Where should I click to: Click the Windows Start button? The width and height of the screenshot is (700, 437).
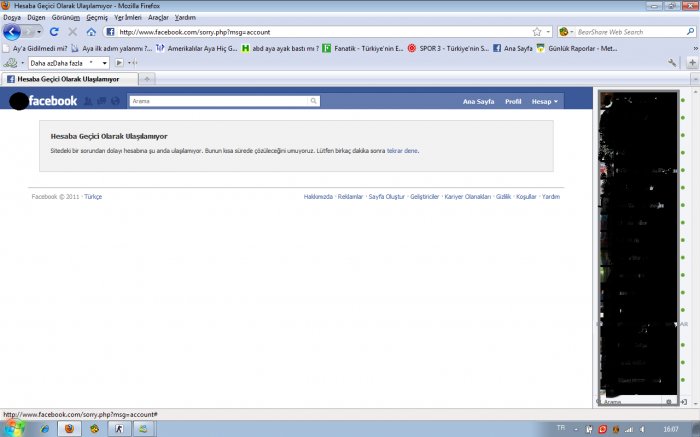click(x=14, y=429)
